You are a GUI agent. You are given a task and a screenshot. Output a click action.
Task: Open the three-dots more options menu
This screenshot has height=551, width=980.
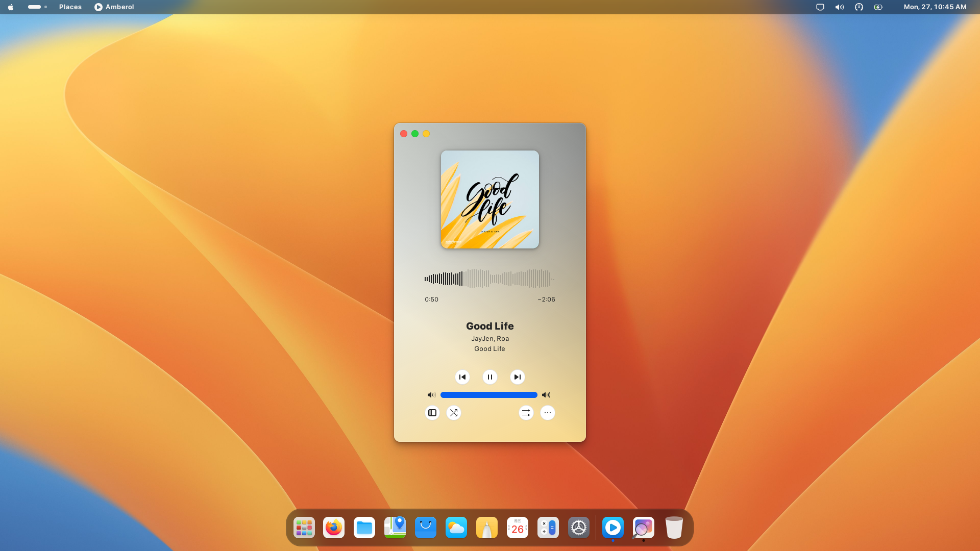[548, 413]
